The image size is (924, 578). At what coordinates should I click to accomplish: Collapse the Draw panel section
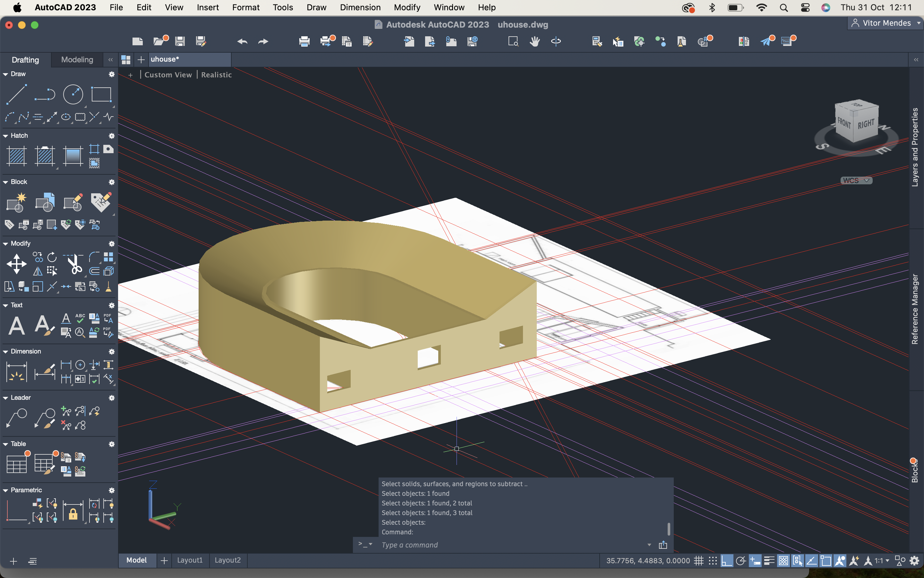[x=5, y=74]
